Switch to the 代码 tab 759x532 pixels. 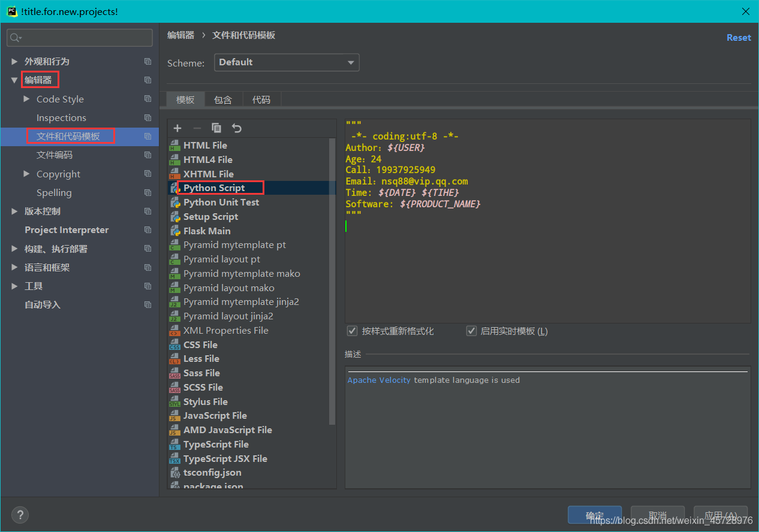click(x=261, y=100)
